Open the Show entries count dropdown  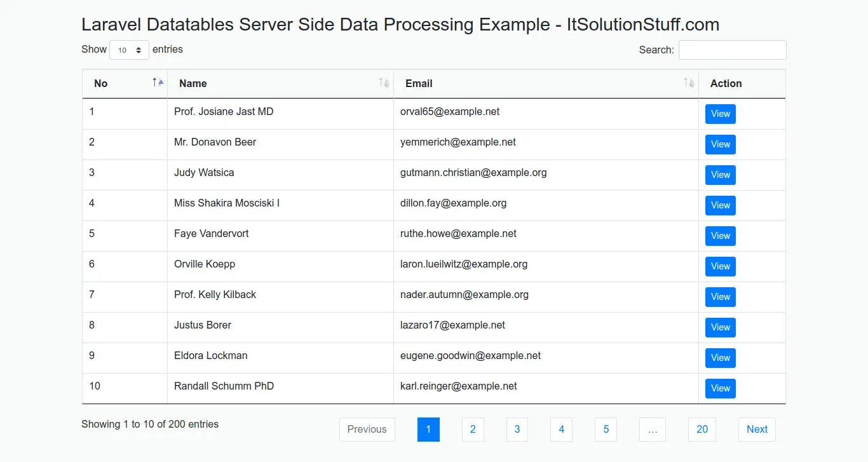pos(129,50)
